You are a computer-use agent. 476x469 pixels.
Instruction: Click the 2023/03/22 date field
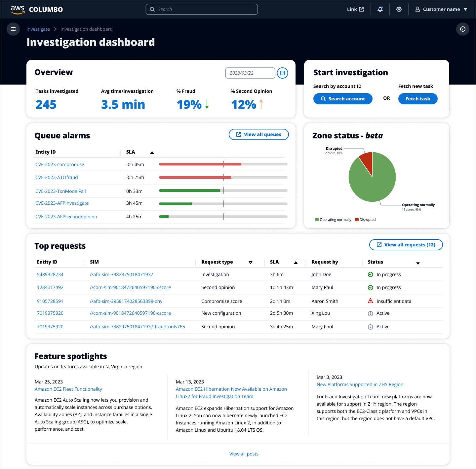(250, 73)
